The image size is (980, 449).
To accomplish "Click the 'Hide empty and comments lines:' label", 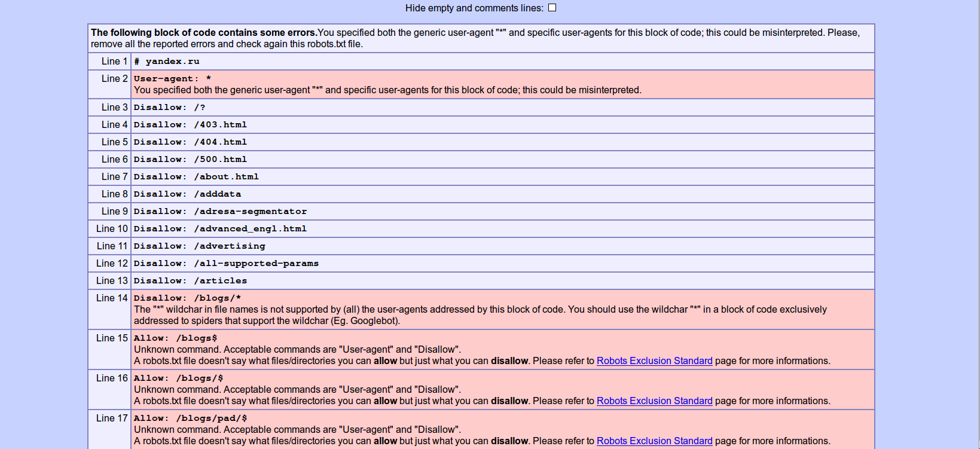I will click(474, 8).
